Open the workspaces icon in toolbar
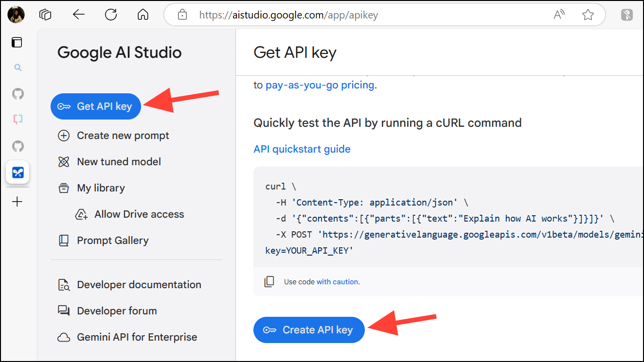Image resolution: width=644 pixels, height=362 pixels. tap(45, 15)
